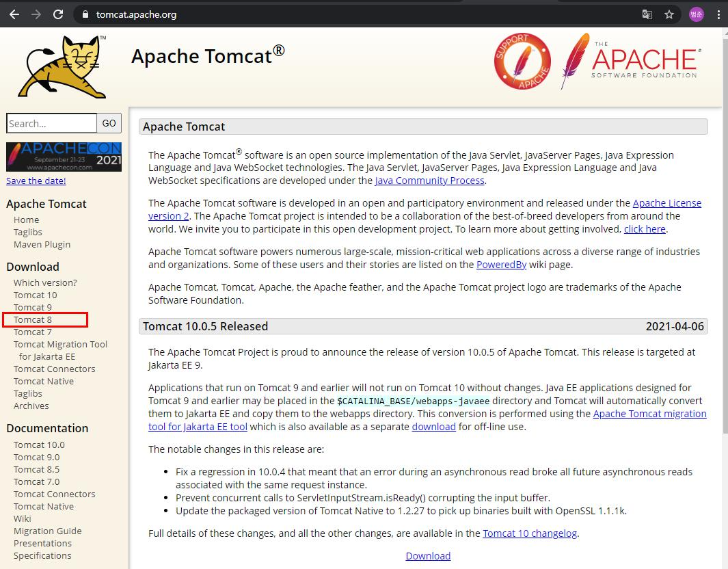Screen dimensions: 728x569
Task: Open Maven Plugin sidebar link
Action: 42,244
